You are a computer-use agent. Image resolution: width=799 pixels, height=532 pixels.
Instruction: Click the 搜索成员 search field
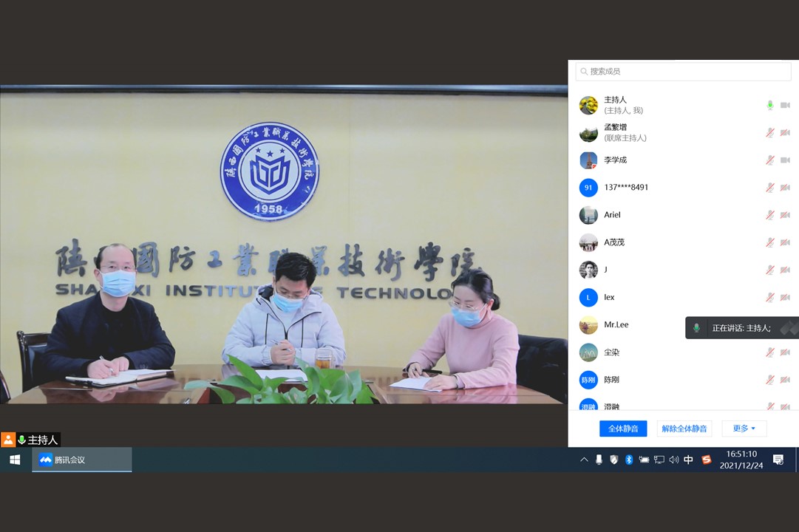(x=684, y=72)
